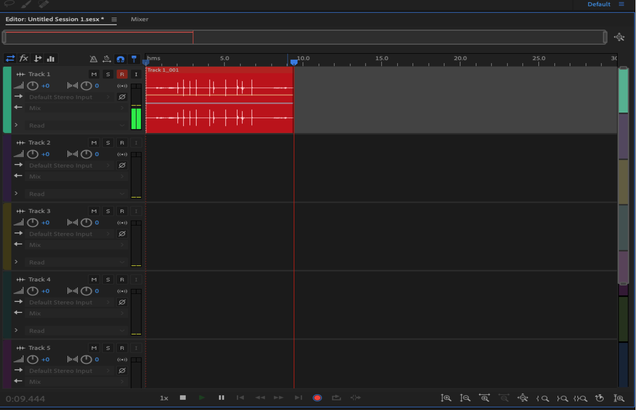Viewport: 636px width, 410px height.
Task: Toggle Track 1 polarity reverse icon
Action: pyautogui.click(x=122, y=97)
